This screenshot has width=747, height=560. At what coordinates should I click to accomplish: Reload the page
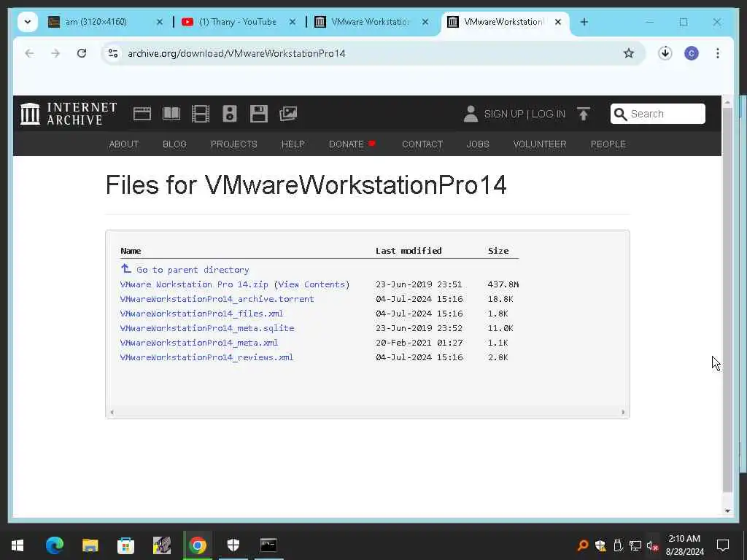pyautogui.click(x=82, y=53)
